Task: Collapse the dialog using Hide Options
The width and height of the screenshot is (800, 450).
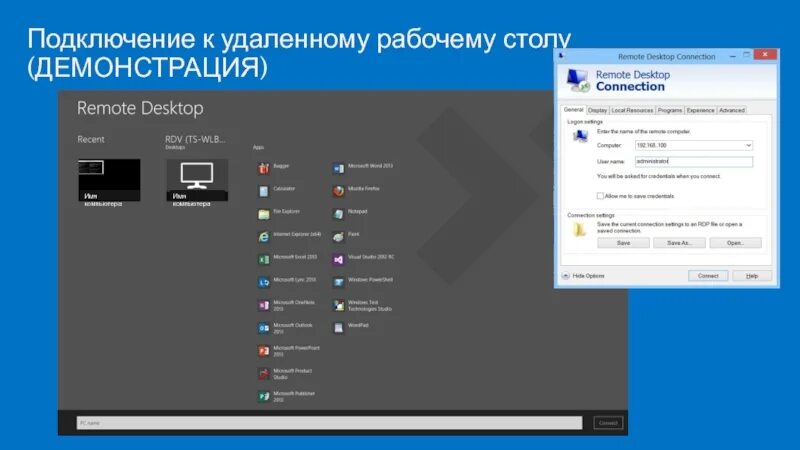Action: 583,276
